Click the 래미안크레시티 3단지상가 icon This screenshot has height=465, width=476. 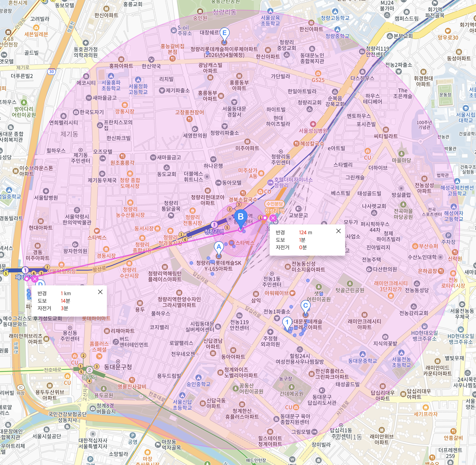tap(391, 296)
